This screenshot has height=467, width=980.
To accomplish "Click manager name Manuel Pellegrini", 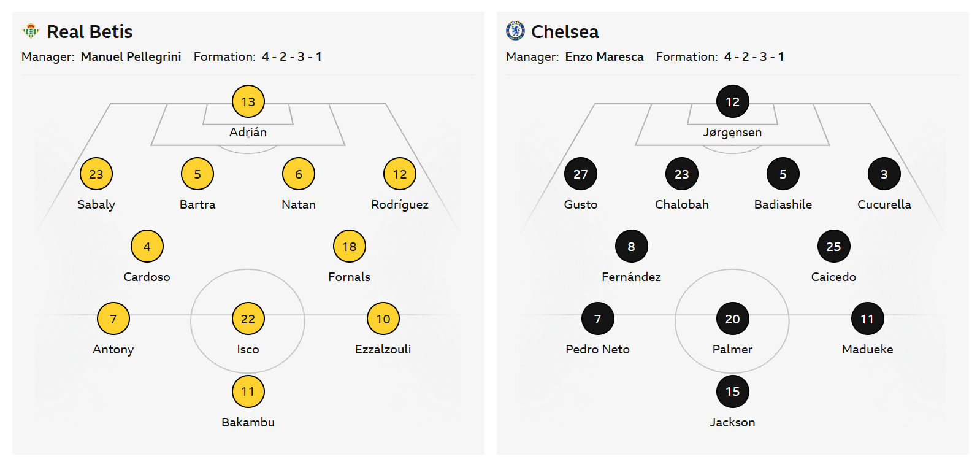I will click(131, 56).
